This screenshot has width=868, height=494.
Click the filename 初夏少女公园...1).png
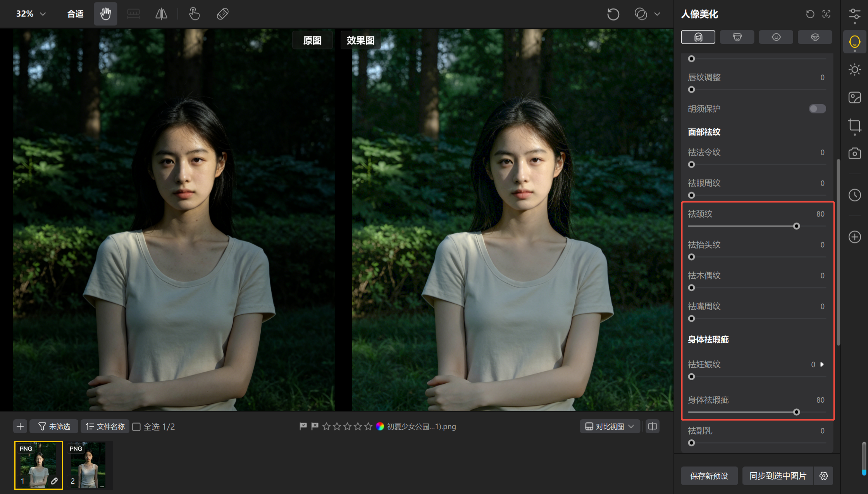pos(422,426)
